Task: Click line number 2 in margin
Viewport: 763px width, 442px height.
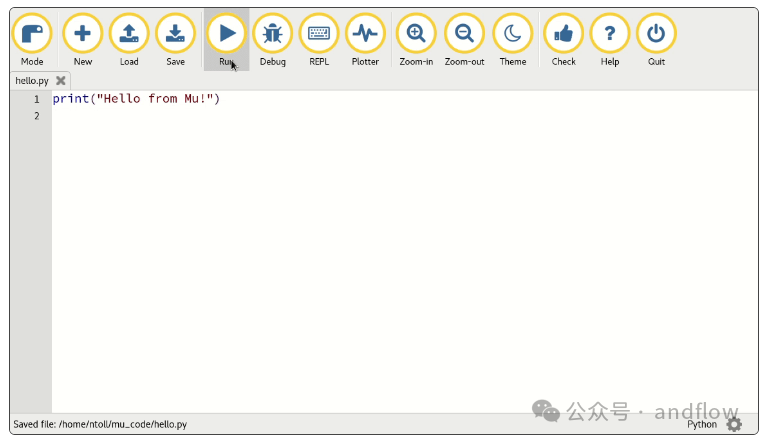Action: (x=36, y=116)
